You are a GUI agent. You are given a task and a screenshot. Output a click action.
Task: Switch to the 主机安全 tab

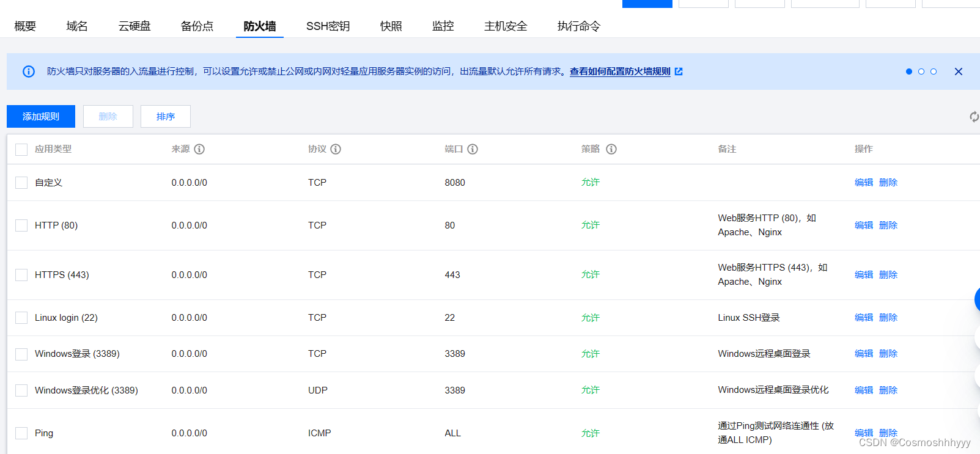point(506,26)
